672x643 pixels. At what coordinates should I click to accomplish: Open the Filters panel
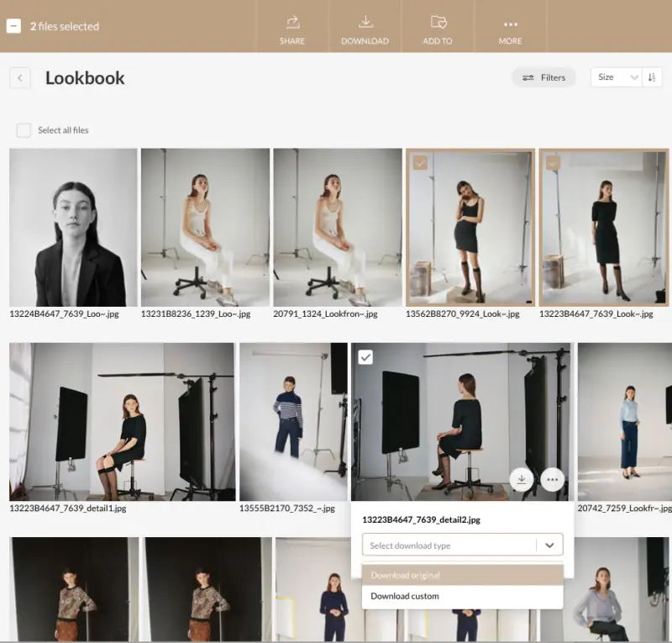[543, 77]
